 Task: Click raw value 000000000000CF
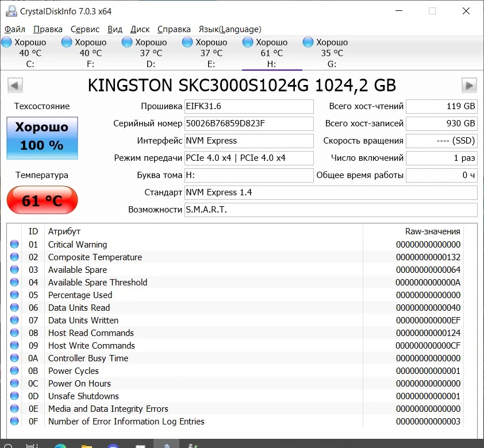428,346
